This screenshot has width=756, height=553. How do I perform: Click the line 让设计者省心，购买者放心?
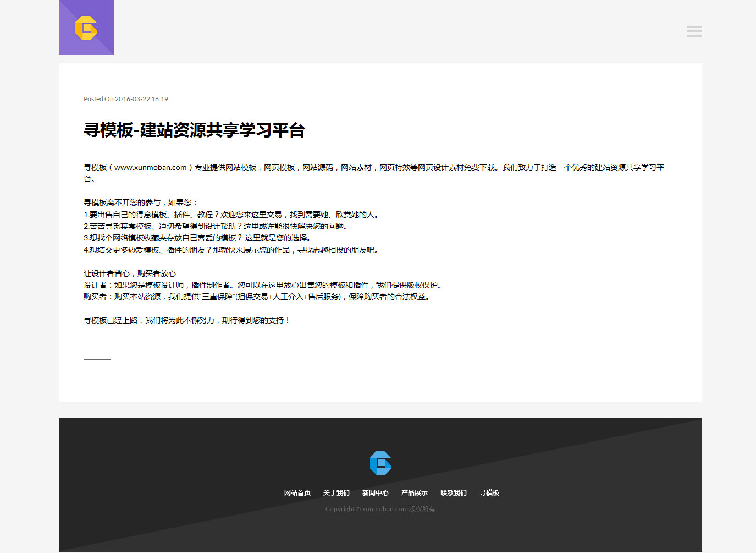(x=130, y=273)
